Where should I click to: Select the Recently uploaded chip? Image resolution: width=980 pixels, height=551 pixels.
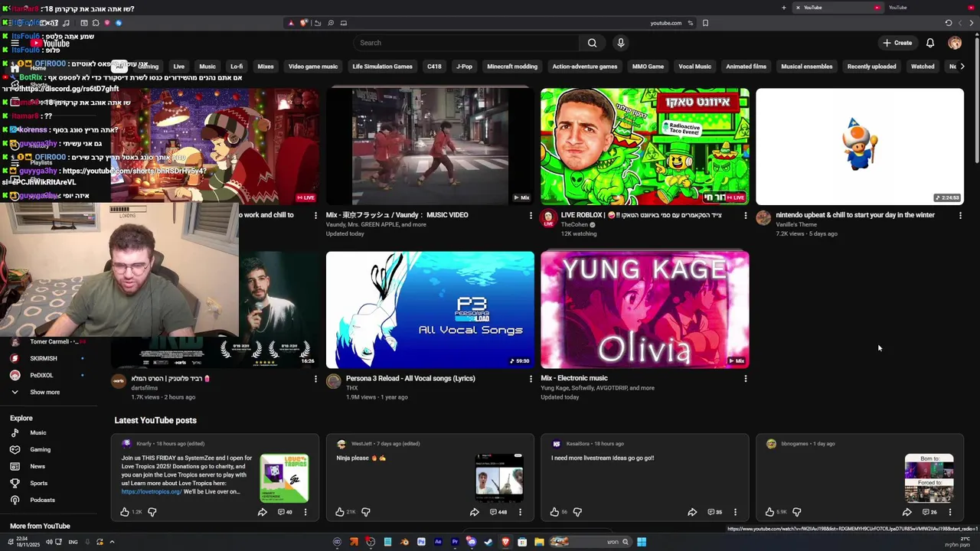[871, 67]
